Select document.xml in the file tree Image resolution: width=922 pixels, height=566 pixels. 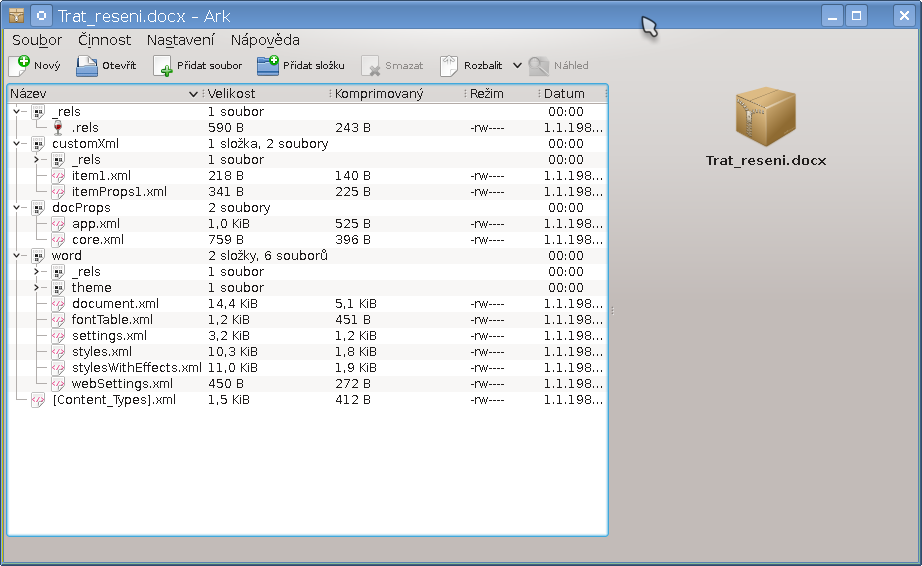115,304
